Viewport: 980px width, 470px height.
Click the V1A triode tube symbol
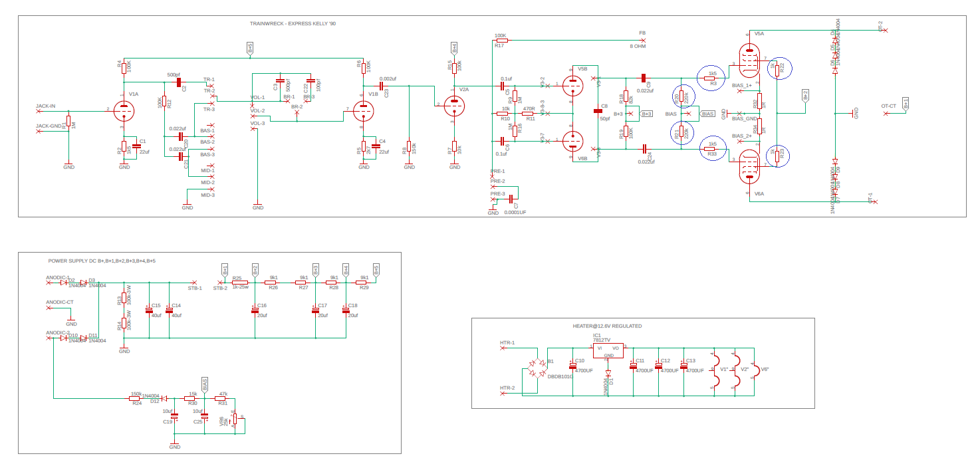[x=124, y=109]
